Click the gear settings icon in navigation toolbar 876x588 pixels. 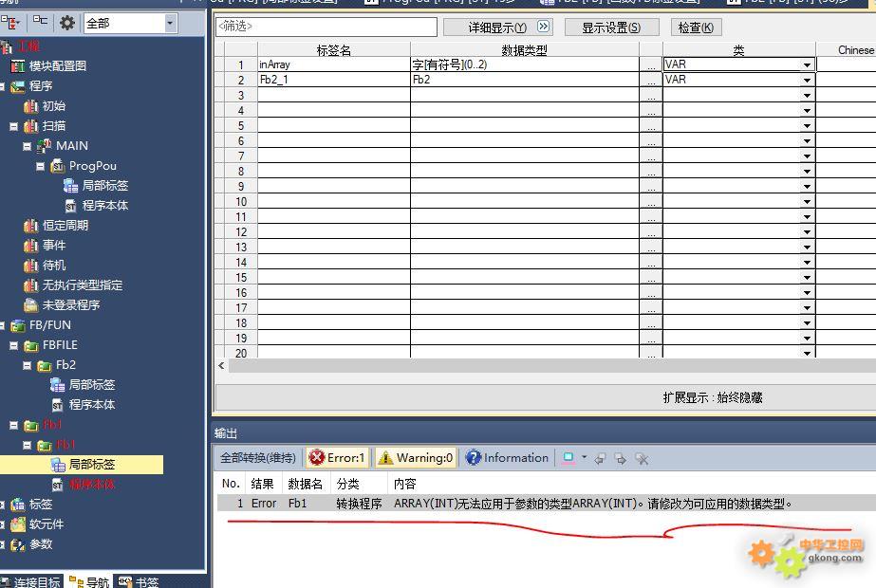point(67,23)
